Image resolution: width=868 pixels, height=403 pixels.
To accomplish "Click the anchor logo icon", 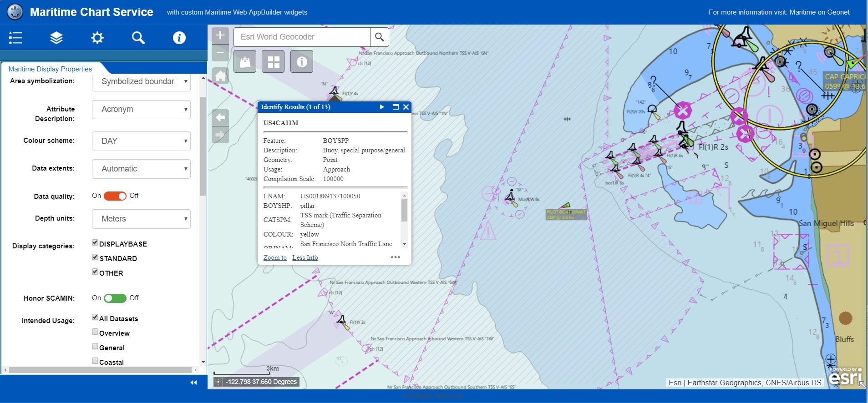I will point(15,12).
